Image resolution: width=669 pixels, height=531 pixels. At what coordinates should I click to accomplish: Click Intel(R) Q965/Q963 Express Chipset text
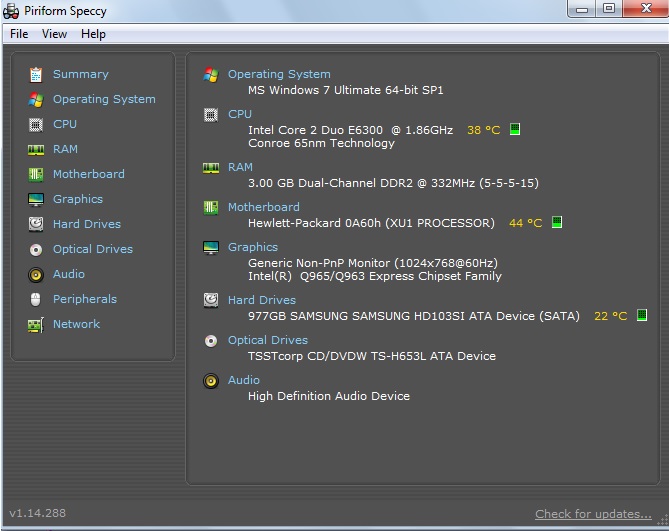[375, 276]
